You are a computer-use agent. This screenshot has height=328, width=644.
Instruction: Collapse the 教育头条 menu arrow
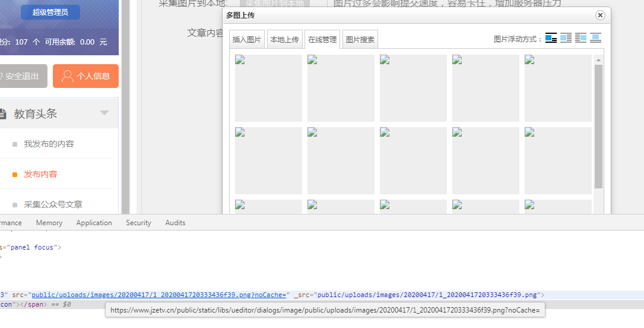104,113
